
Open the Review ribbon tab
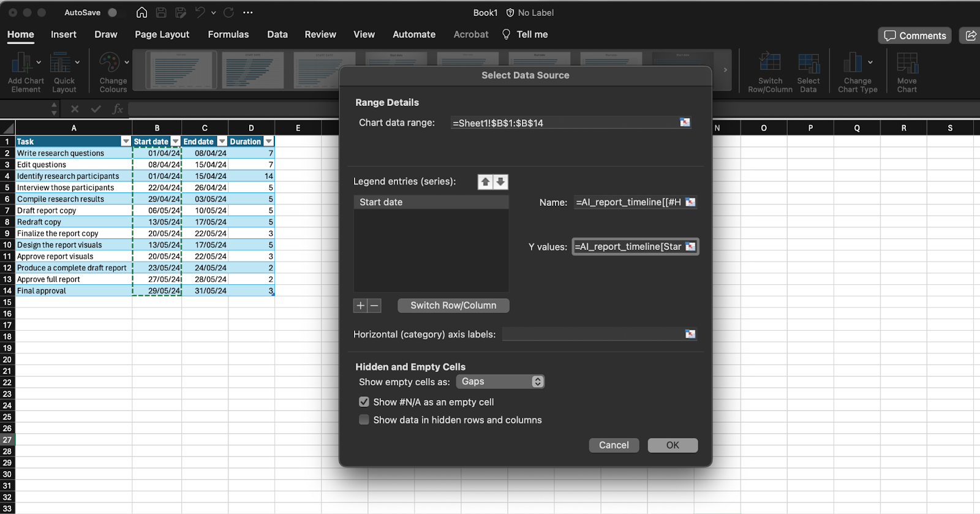320,34
